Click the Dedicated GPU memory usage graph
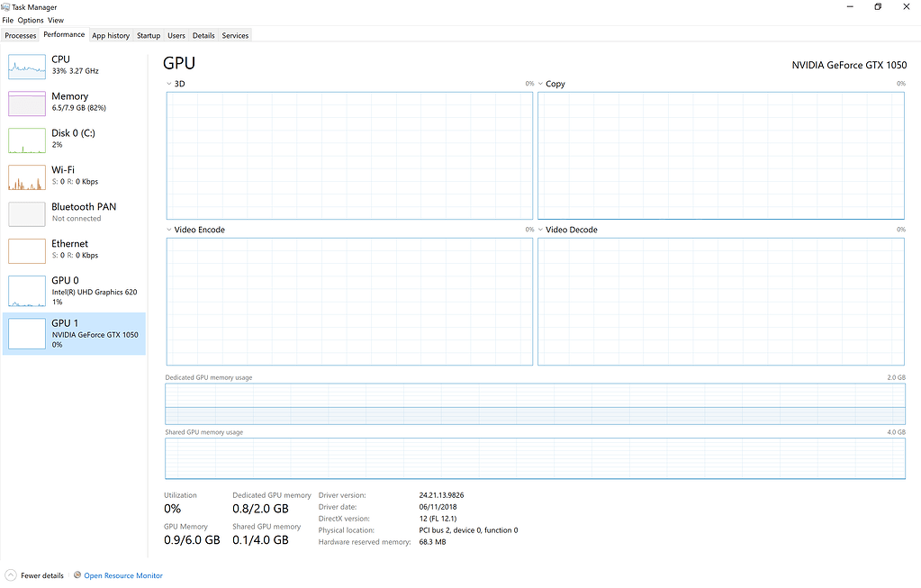 pyautogui.click(x=535, y=403)
